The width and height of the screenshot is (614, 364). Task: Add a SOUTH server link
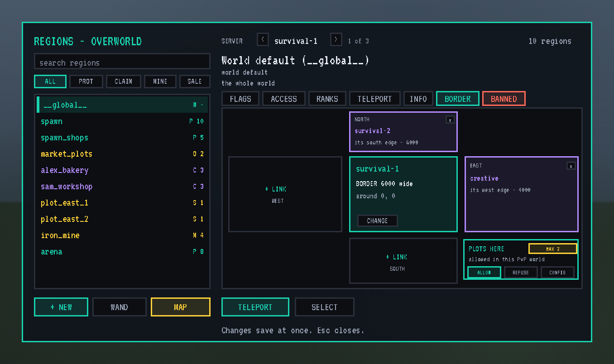point(403,261)
